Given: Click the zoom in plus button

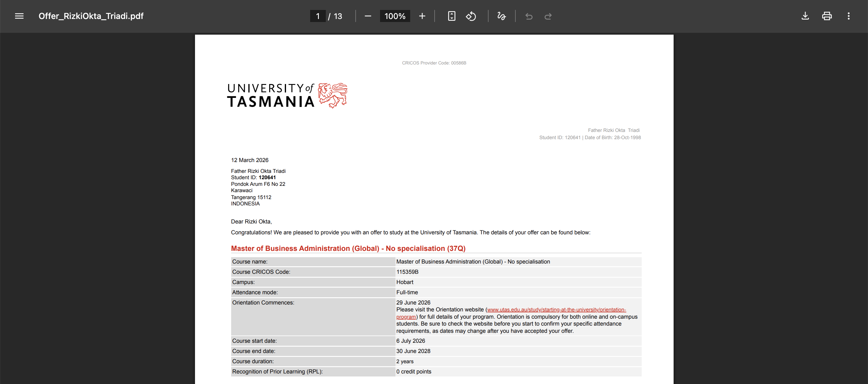Looking at the screenshot, I should point(422,16).
